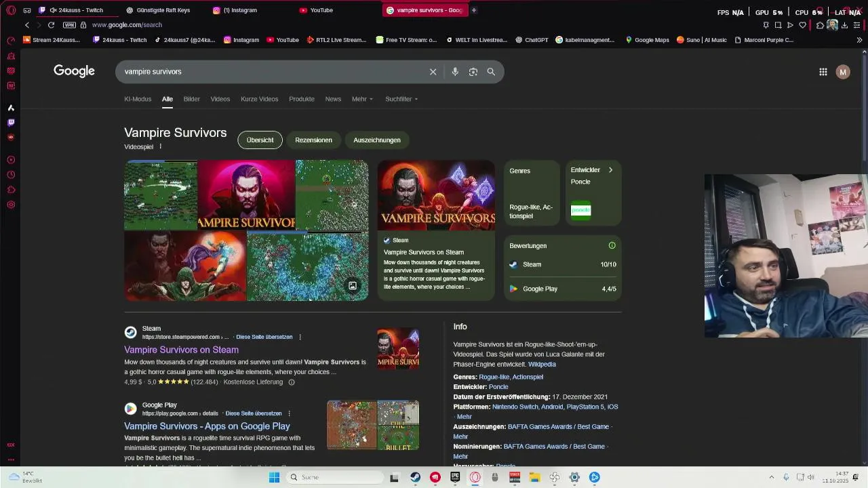Toggle the VPN badge in address bar
This screenshot has height=488, width=868.
click(69, 25)
